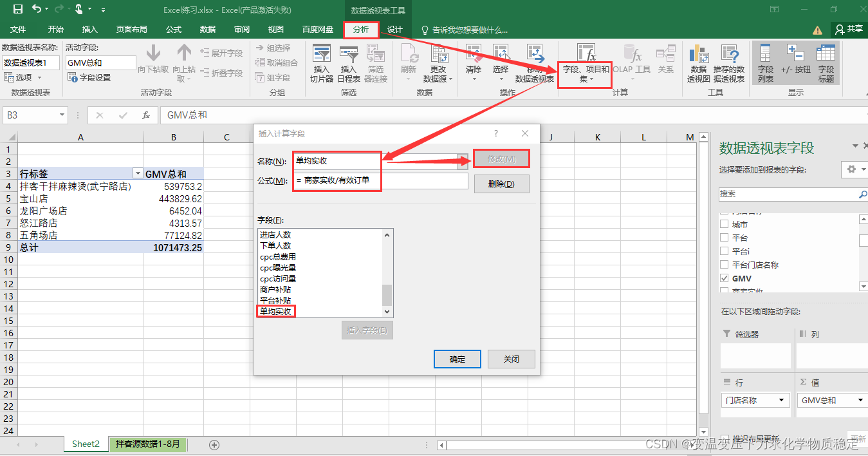Switch to 公式 ribbon tab
Viewport: 868px width, 456px height.
coord(174,30)
